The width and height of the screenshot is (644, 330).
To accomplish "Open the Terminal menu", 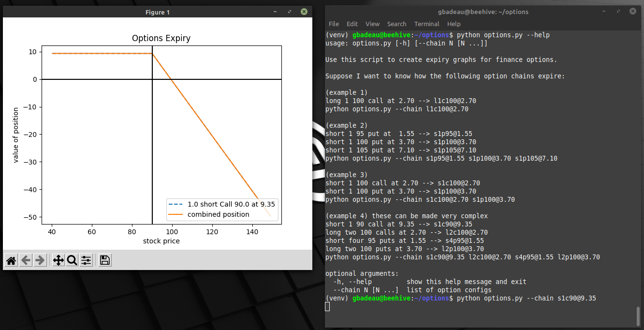I will coord(427,24).
